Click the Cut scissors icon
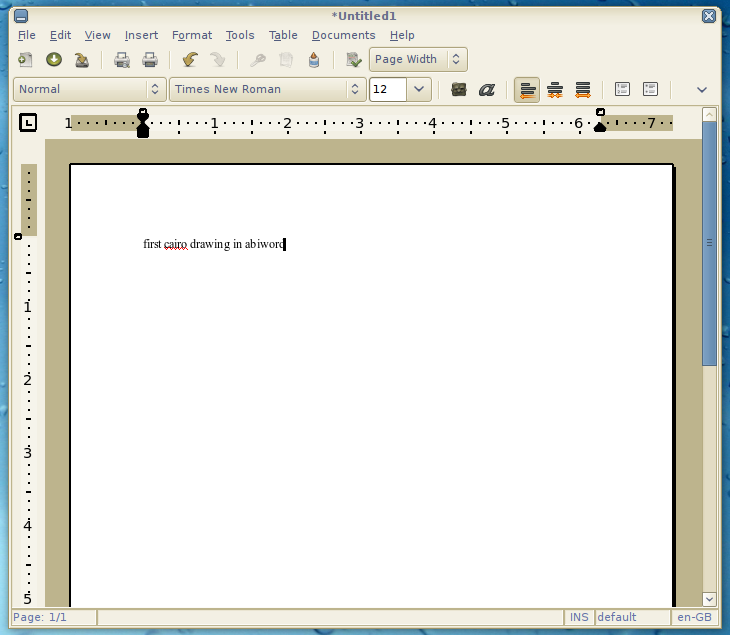 coord(258,60)
